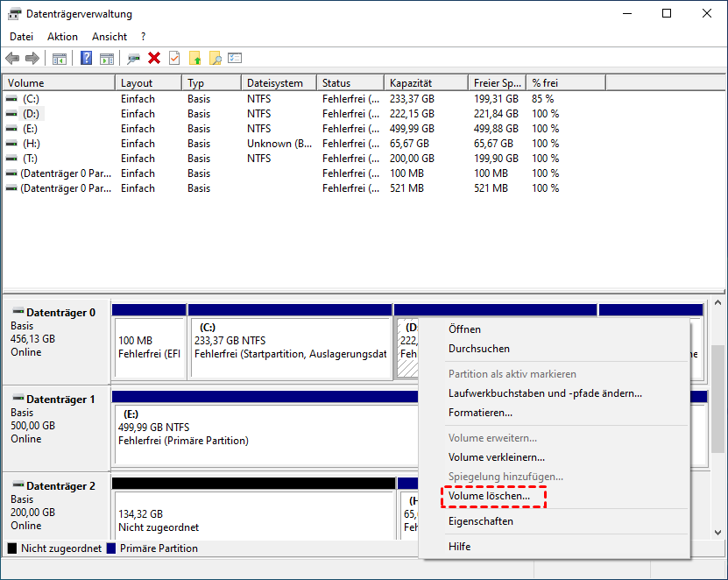Open help via the blue question mark icon
The height and width of the screenshot is (580, 728).
coord(87,58)
